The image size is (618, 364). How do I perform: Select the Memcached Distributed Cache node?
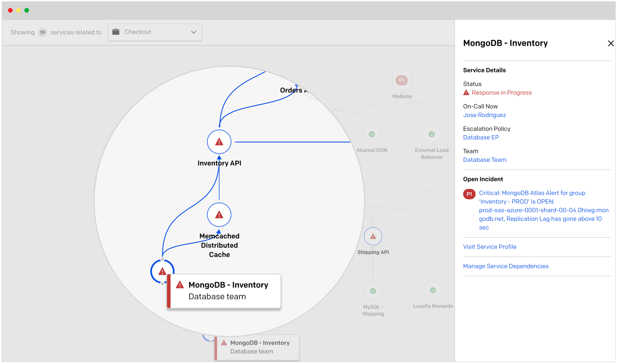tap(219, 215)
